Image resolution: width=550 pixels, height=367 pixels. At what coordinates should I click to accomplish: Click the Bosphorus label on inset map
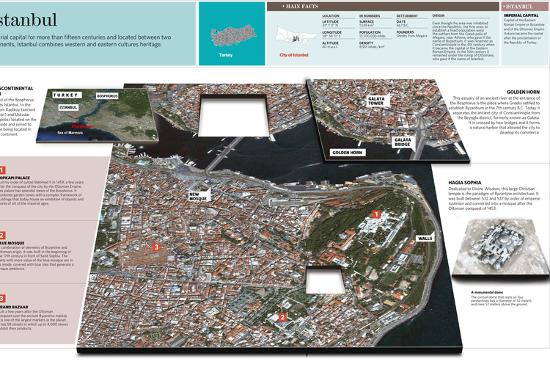click(107, 96)
